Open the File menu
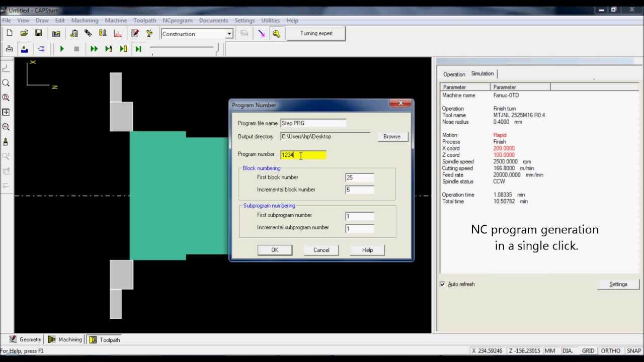The image size is (644, 362). tap(7, 21)
